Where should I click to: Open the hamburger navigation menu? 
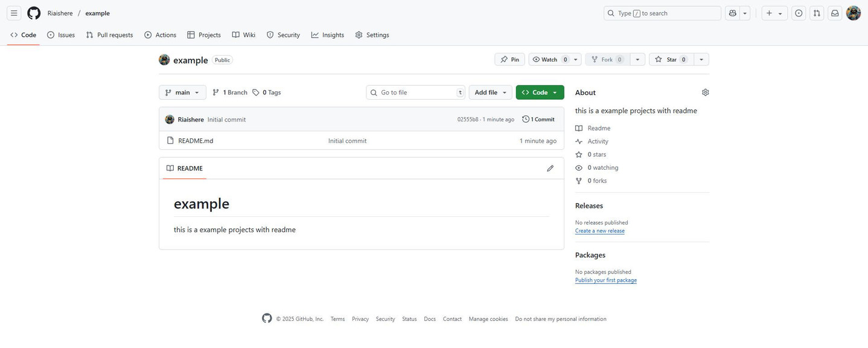pyautogui.click(x=14, y=13)
